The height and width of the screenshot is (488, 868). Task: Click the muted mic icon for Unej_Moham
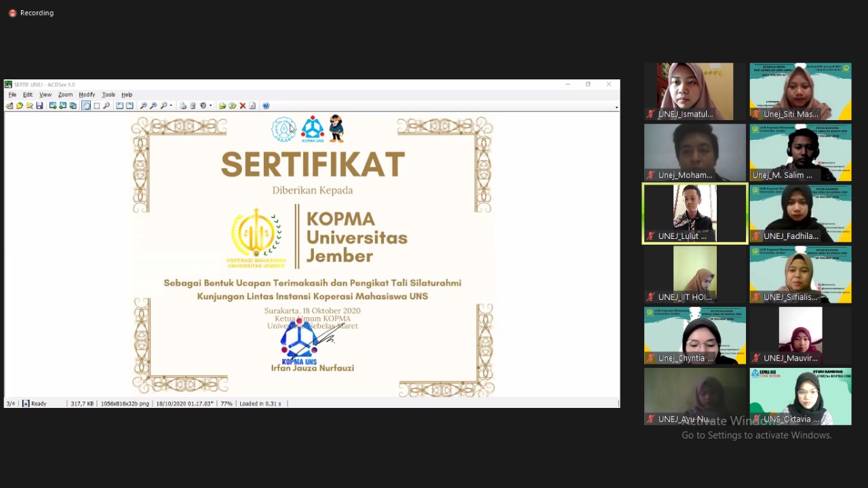[651, 175]
